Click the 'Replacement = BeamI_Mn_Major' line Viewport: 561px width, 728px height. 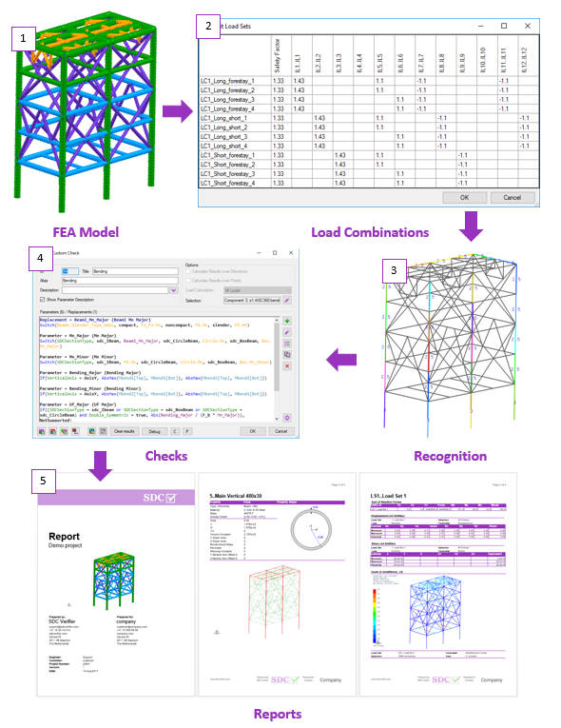[x=95, y=320]
